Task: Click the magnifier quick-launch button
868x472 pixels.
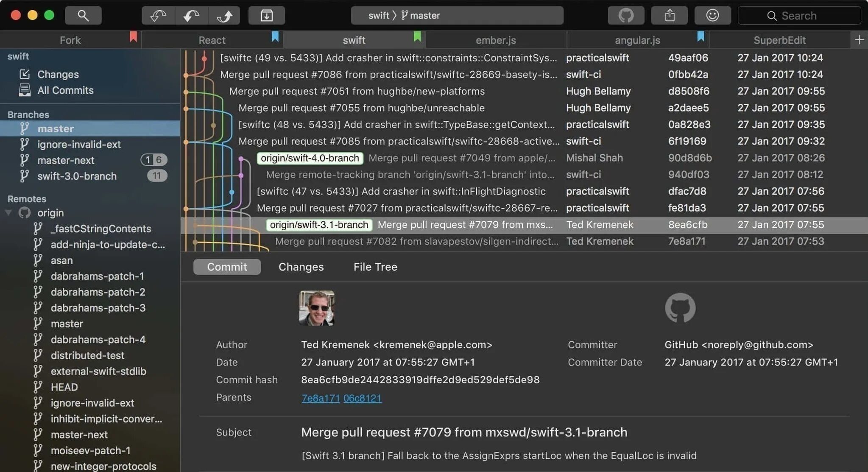Action: coord(83,16)
